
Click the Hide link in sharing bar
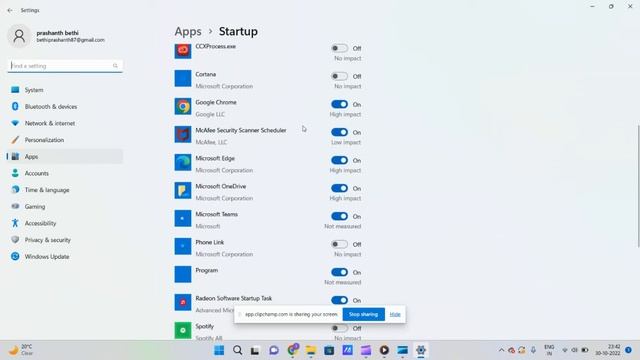coord(395,314)
